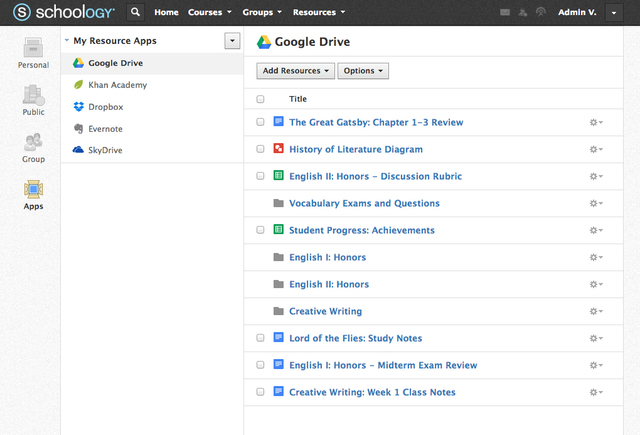Open gear menu for Creative Writing folder
640x435 pixels.
click(596, 311)
